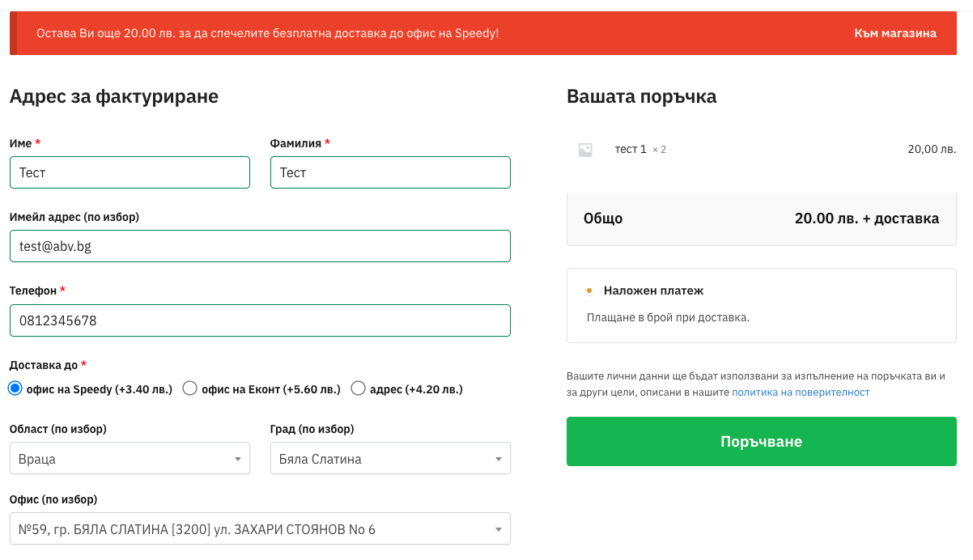973x560 pixels.
Task: Click the тест 1 product name
Action: [631, 149]
